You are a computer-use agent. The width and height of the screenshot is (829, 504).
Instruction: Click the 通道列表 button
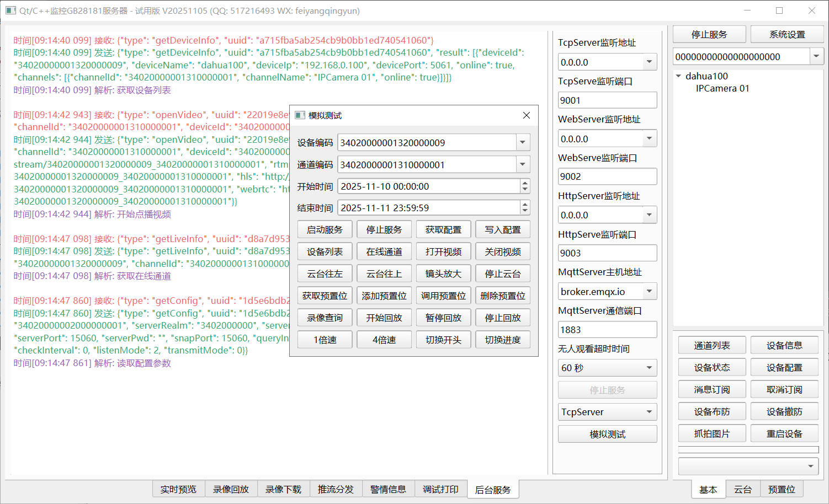coord(712,345)
